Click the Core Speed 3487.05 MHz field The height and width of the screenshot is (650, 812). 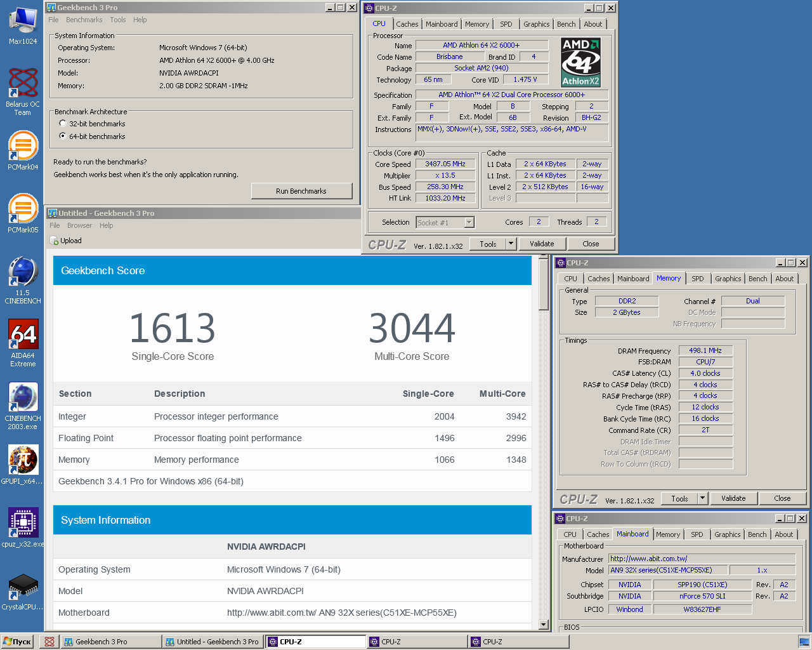[445, 164]
